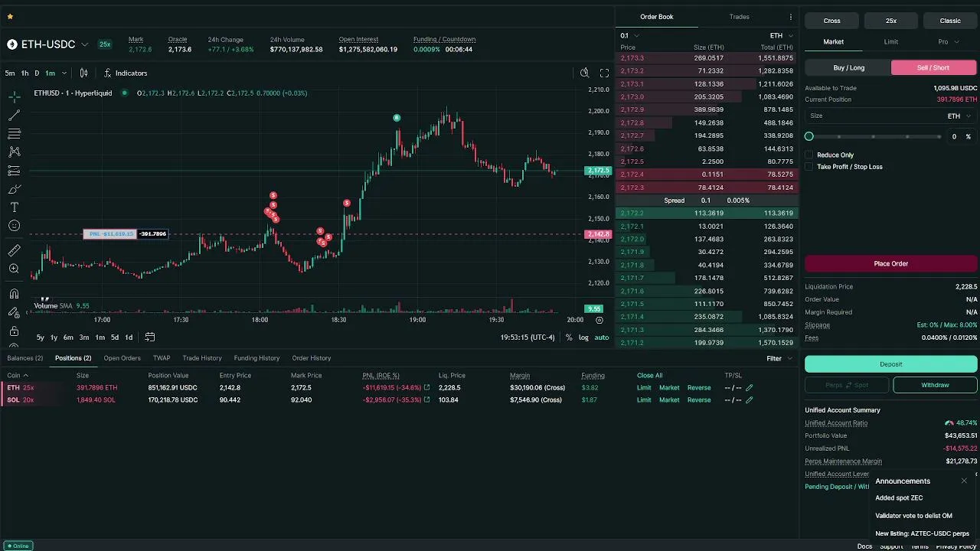The image size is (980, 551).
Task: Open share PNL icon for SOL row
Action: [426, 400]
